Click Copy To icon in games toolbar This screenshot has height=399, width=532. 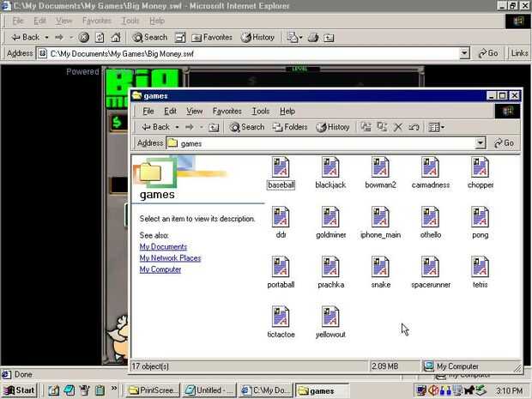pyautogui.click(x=382, y=127)
